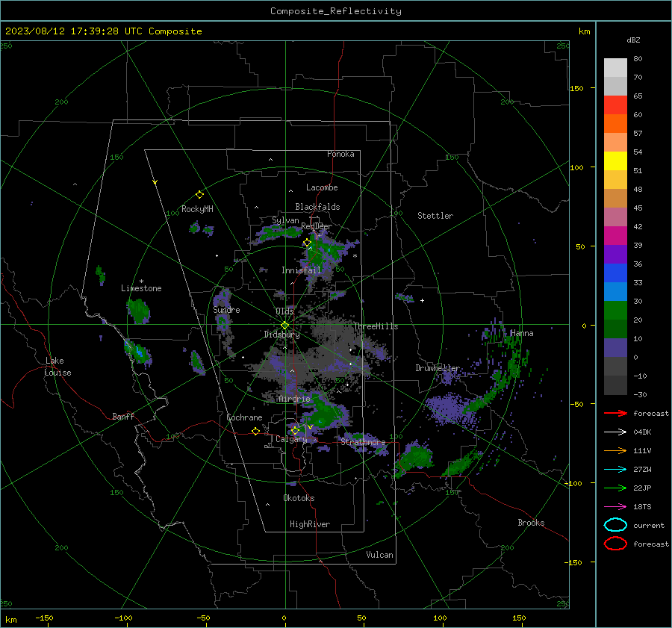This screenshot has height=628, width=672.
Task: Click the green radar echo near Limestone
Action: tap(138, 311)
